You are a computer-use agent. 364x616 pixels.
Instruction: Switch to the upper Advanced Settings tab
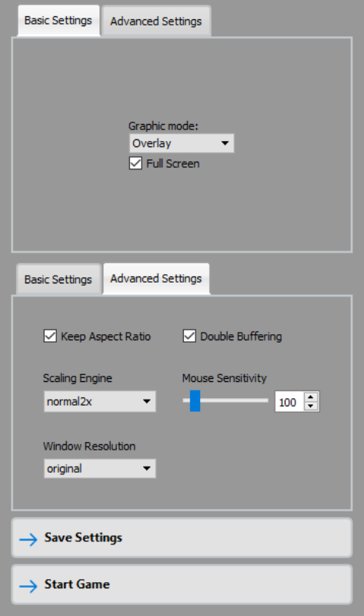(156, 22)
